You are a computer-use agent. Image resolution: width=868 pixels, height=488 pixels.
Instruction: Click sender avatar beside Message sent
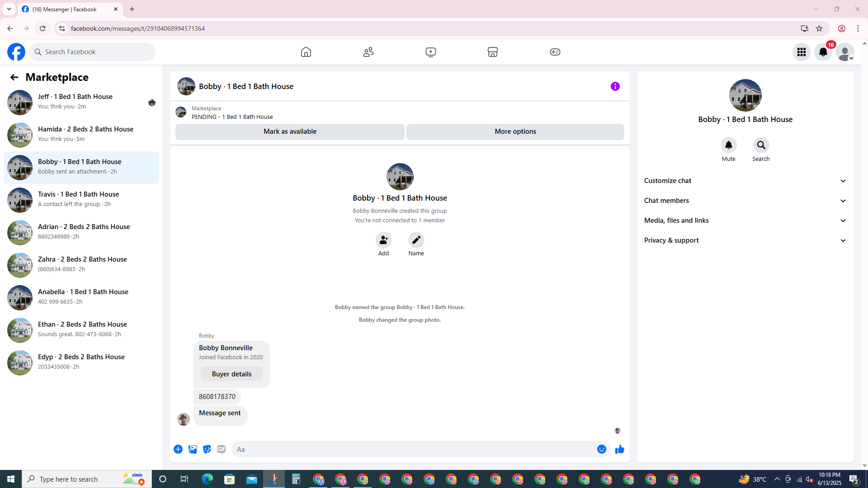point(184,419)
